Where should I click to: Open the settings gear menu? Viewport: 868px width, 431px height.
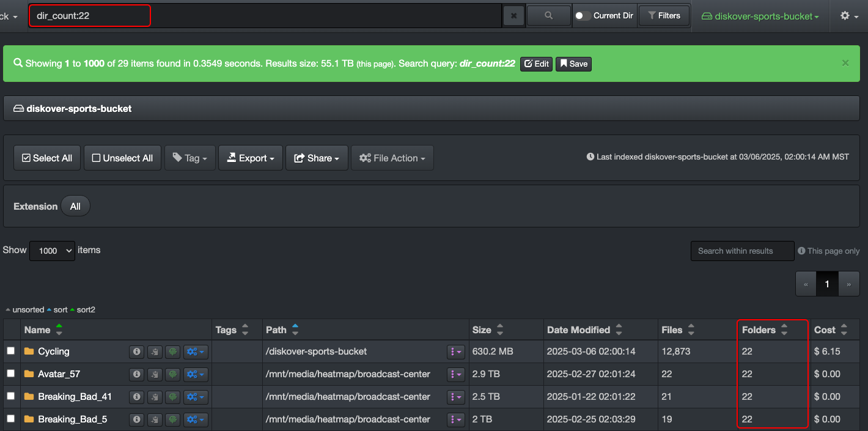coord(848,16)
